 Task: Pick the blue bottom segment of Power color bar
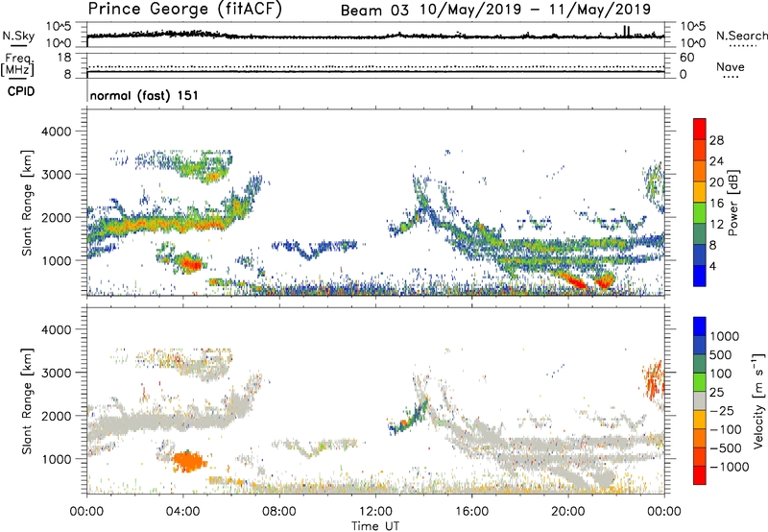pos(700,276)
